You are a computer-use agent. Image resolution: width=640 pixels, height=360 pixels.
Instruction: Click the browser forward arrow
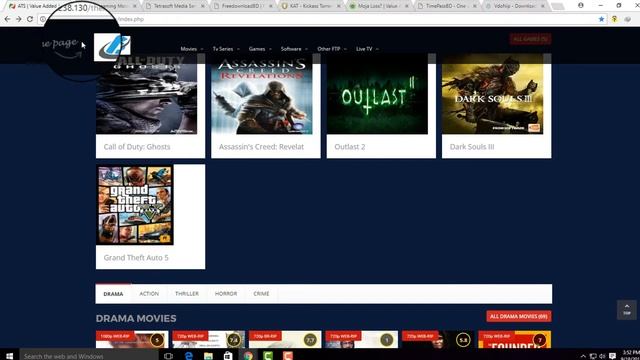click(19, 19)
